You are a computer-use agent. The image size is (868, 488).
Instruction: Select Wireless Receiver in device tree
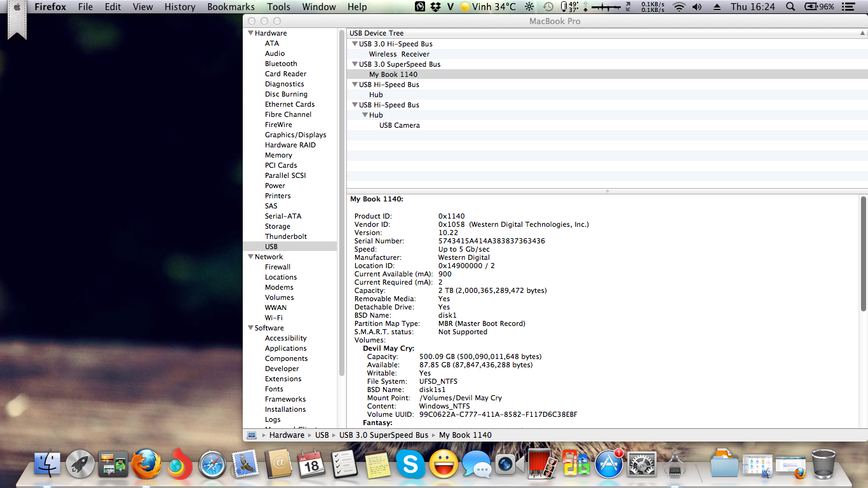tap(399, 54)
